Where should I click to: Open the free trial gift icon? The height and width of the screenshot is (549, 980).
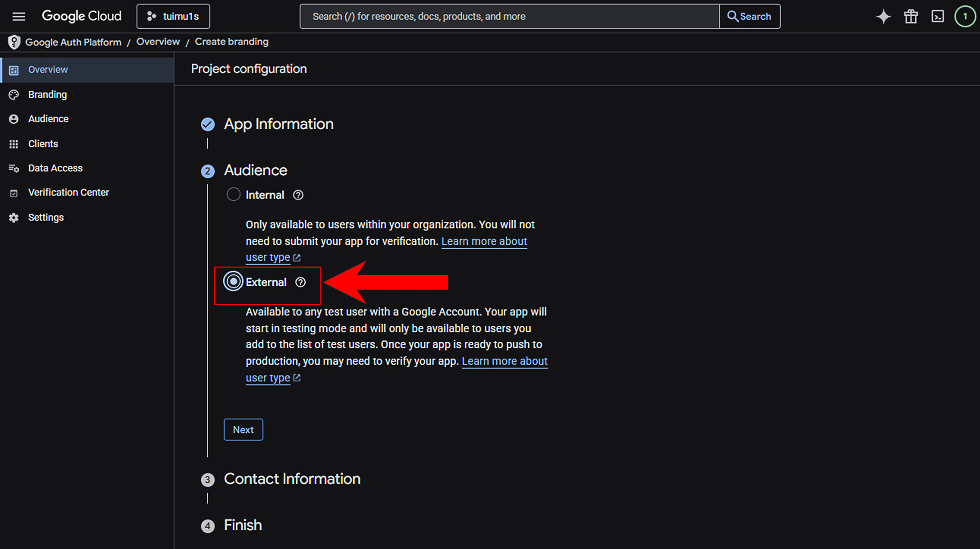point(911,16)
